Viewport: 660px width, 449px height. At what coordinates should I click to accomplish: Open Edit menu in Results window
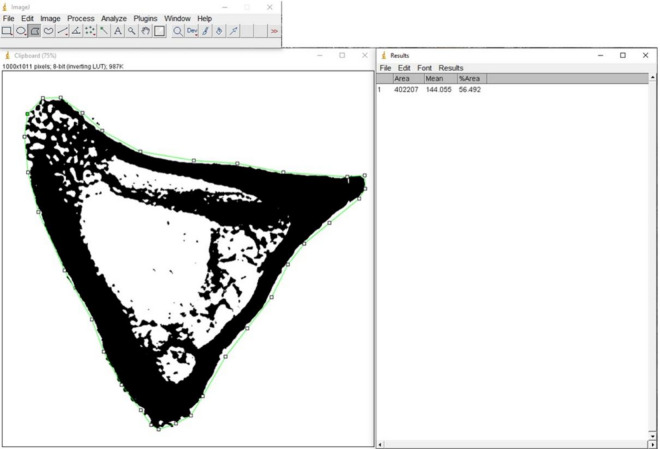tap(404, 68)
